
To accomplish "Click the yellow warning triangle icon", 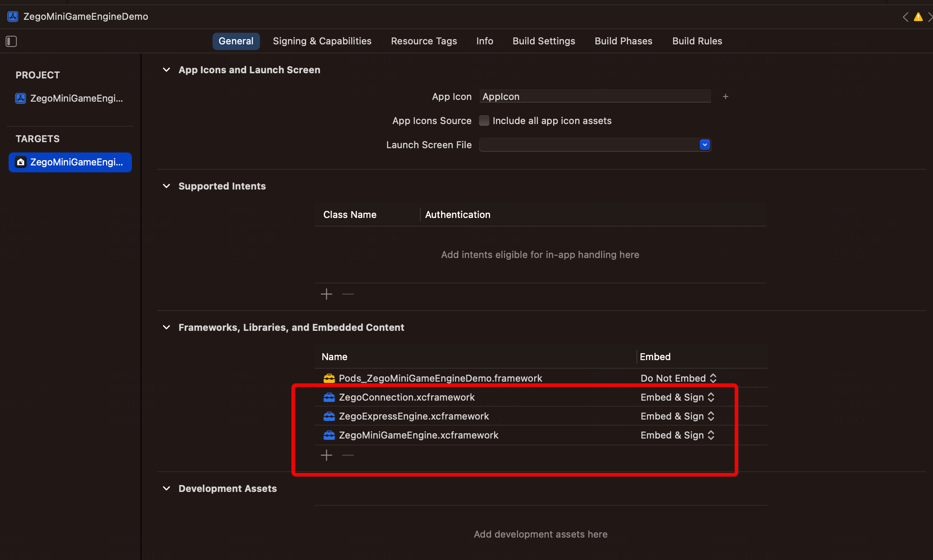I will [918, 17].
